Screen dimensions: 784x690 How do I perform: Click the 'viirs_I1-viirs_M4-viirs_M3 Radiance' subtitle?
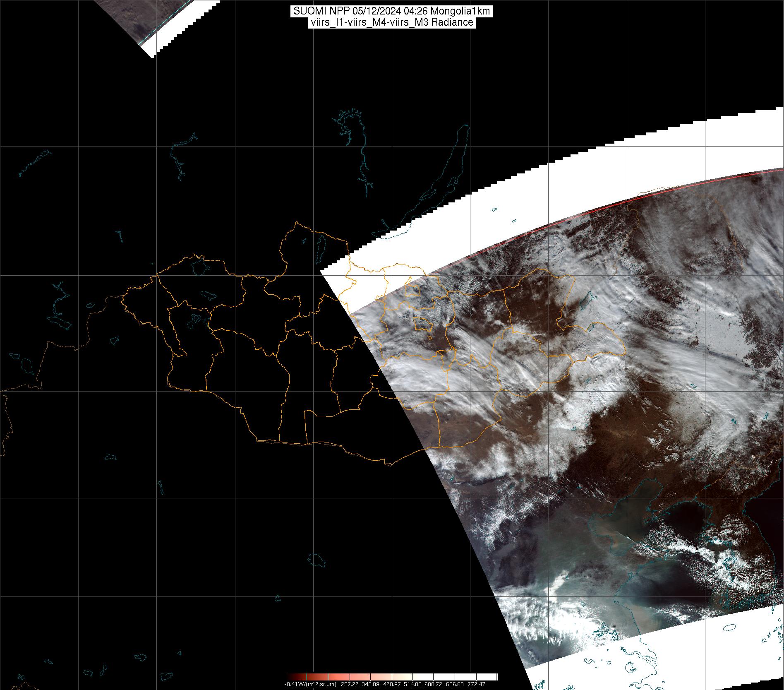(x=391, y=22)
